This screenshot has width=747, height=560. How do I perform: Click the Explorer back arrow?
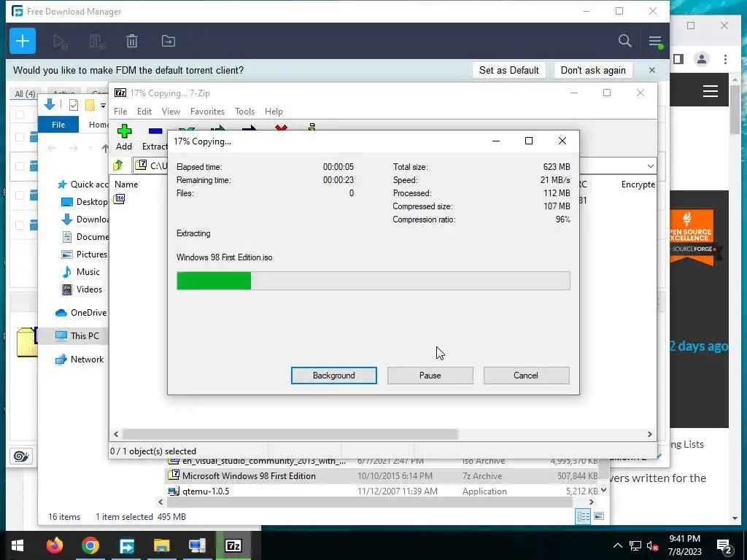[x=52, y=149]
